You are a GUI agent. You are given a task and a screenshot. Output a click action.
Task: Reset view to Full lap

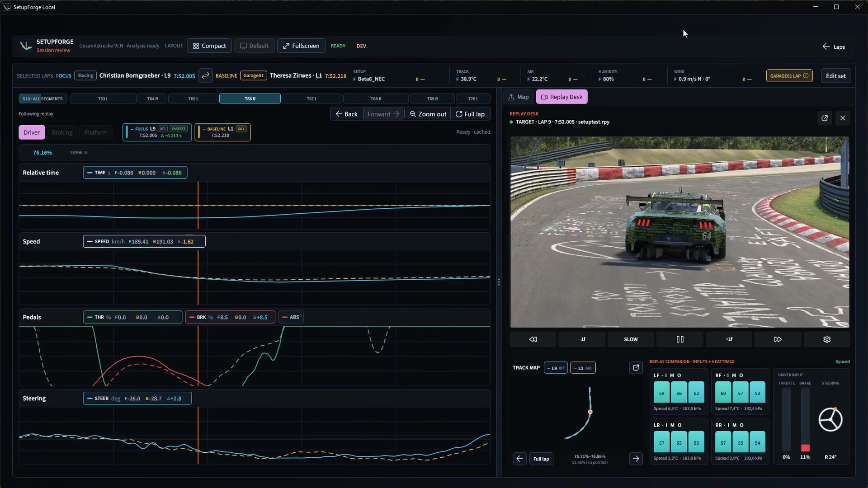470,114
